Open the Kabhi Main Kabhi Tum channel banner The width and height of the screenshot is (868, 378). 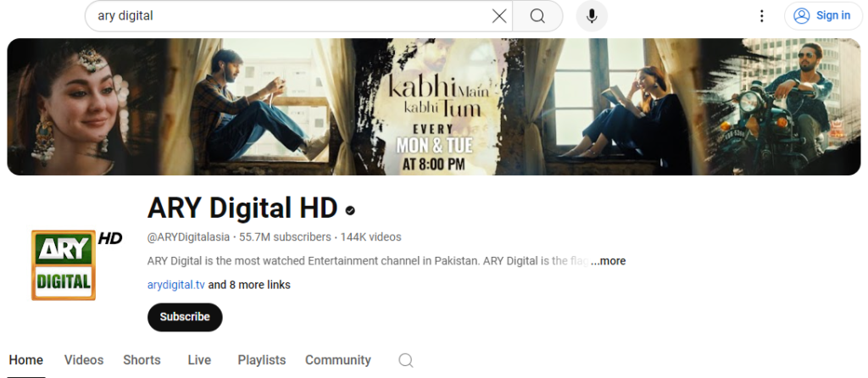pos(434,107)
